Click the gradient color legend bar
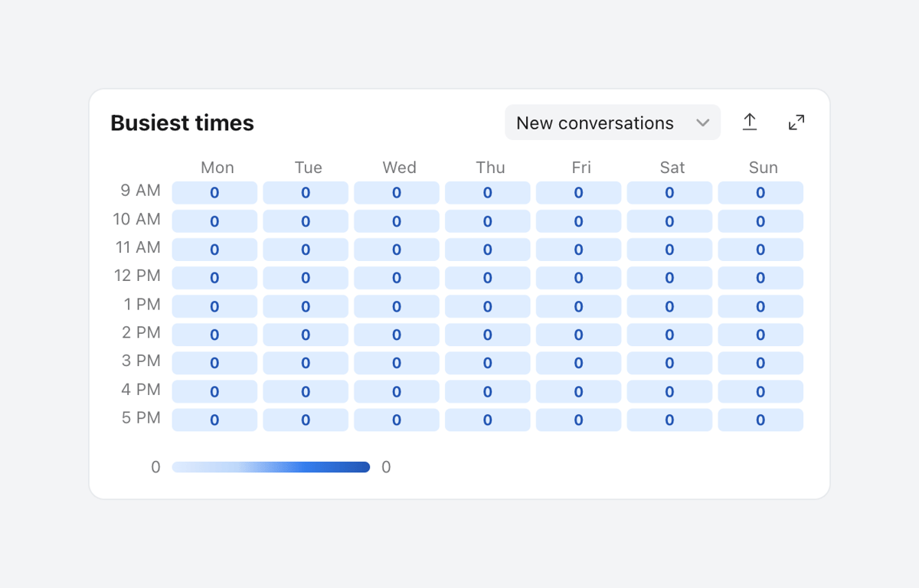The height and width of the screenshot is (588, 919). click(x=270, y=466)
